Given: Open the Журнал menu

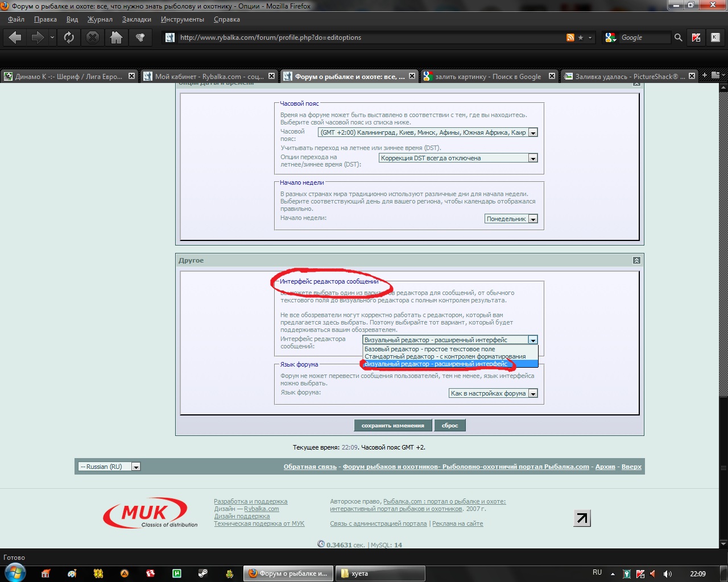Looking at the screenshot, I should (x=100, y=19).
